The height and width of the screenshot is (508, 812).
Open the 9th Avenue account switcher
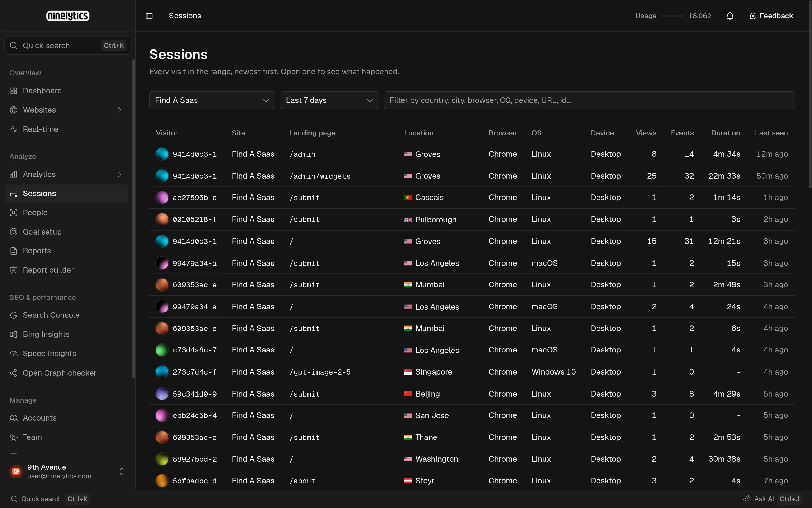[x=67, y=471]
